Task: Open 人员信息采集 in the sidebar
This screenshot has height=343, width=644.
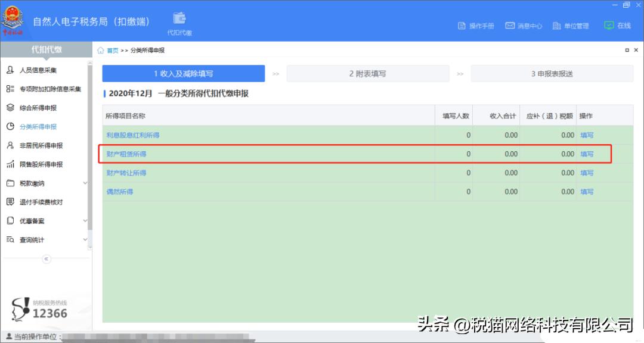Action: [40, 69]
